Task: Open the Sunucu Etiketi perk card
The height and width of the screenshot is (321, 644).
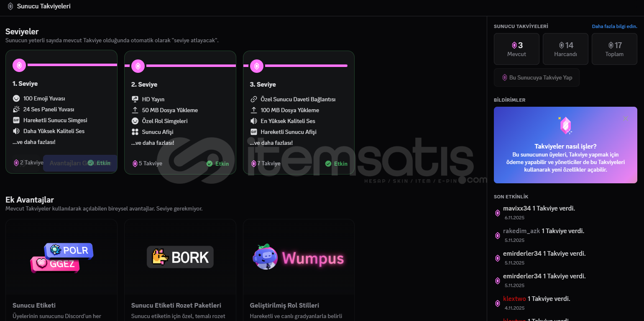Action: pos(61,270)
